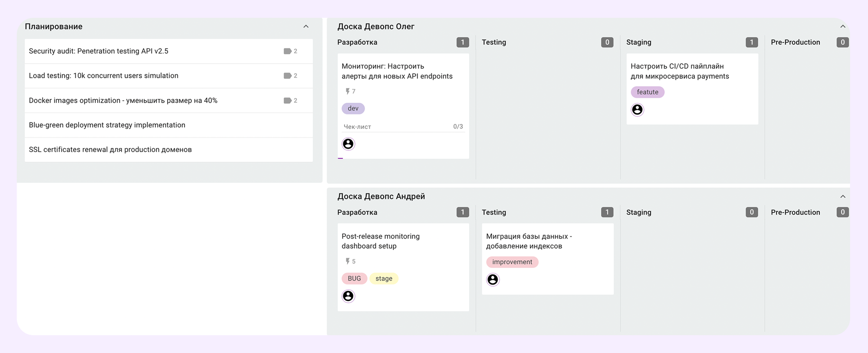Select the dev label chip
868x353 pixels.
point(353,108)
